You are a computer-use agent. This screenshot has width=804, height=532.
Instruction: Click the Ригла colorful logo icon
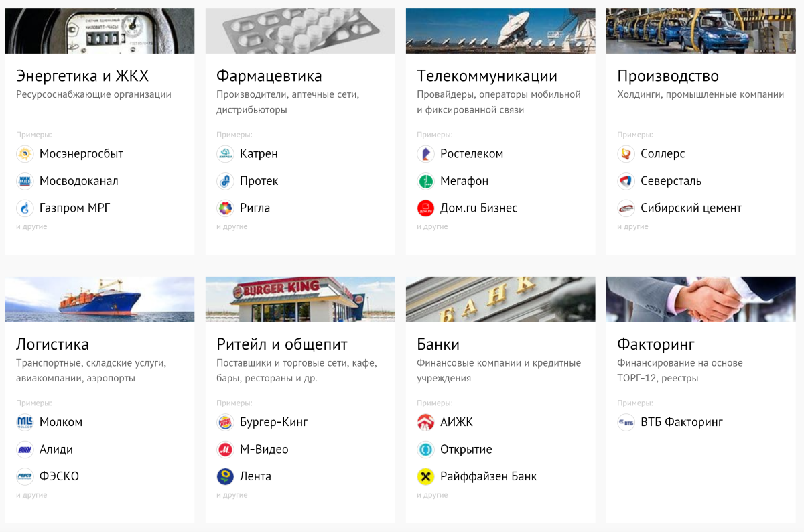click(x=225, y=208)
